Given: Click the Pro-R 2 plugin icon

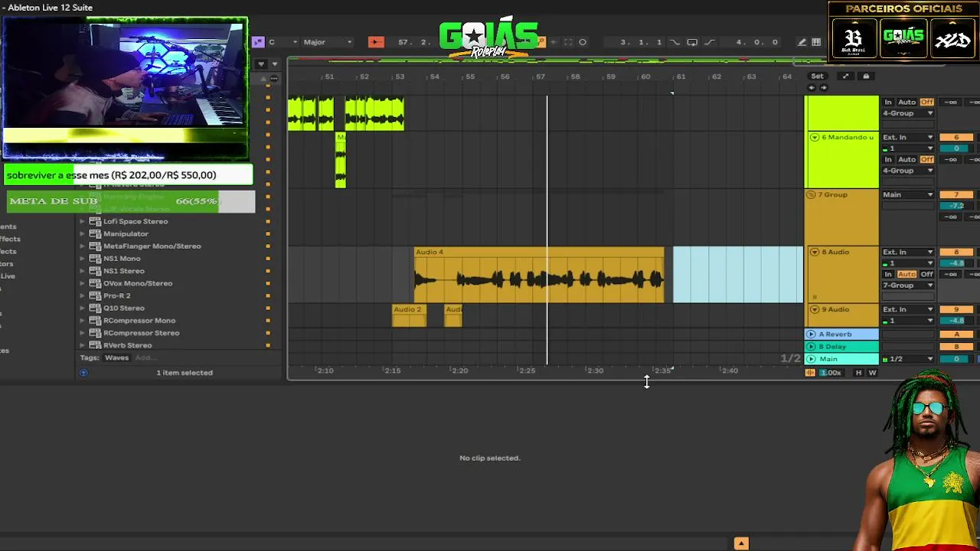Looking at the screenshot, I should [95, 296].
